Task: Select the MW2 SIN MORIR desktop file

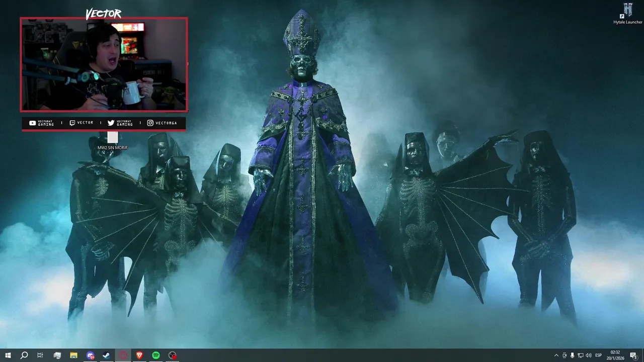Action: tap(113, 141)
